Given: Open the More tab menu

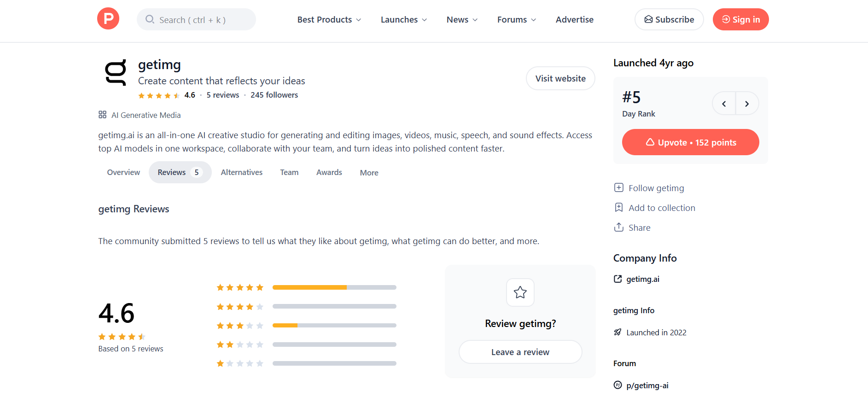Looking at the screenshot, I should 369,173.
